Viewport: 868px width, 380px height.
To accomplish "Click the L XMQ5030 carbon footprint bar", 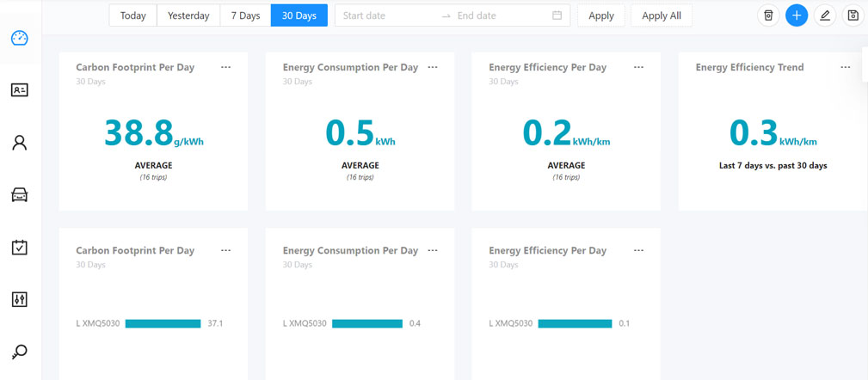I will (163, 324).
